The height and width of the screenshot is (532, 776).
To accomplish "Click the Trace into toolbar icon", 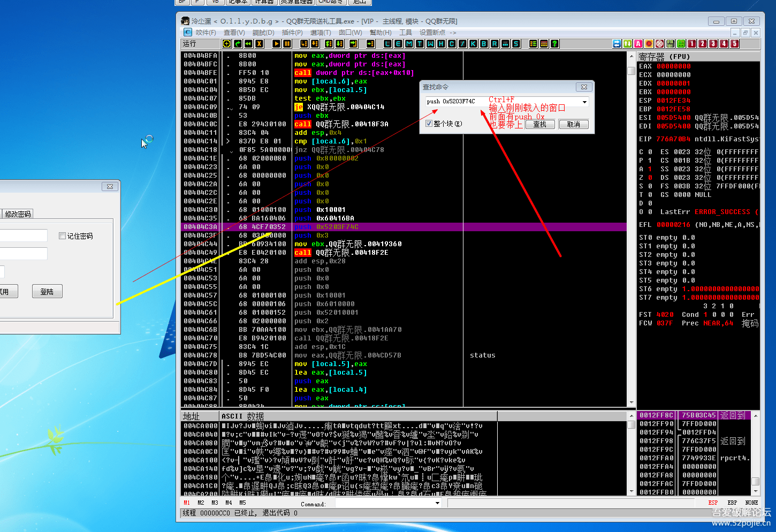I will [329, 44].
